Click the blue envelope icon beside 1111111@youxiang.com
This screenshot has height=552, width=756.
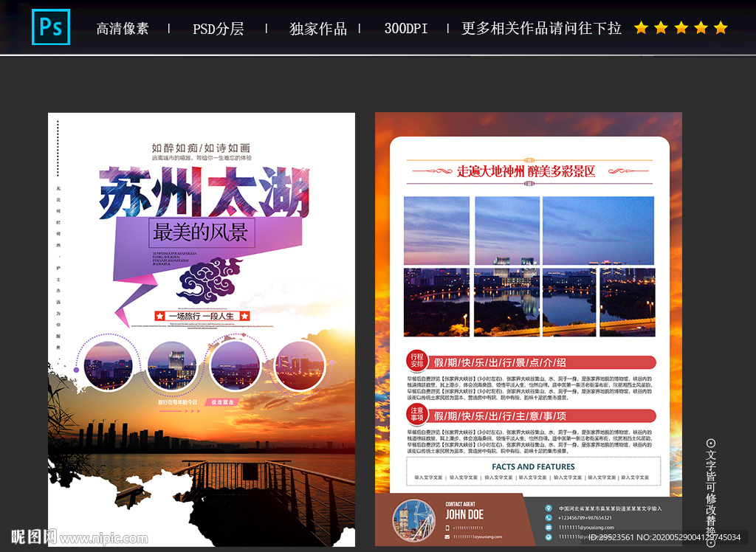coord(549,528)
